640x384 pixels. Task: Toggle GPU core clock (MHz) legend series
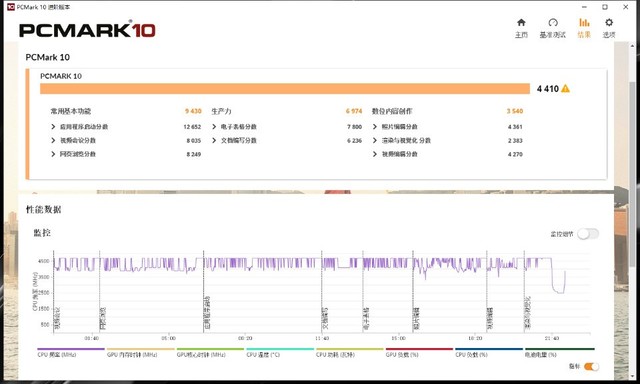210,352
